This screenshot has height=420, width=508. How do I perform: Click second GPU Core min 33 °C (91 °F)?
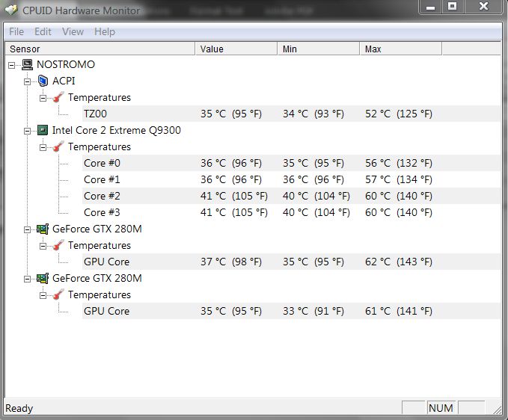tap(313, 311)
